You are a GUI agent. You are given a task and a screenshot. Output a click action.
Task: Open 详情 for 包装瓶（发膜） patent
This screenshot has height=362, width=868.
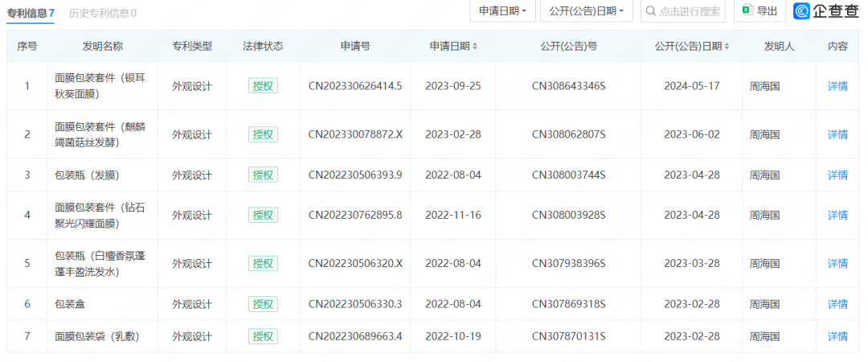point(837,175)
